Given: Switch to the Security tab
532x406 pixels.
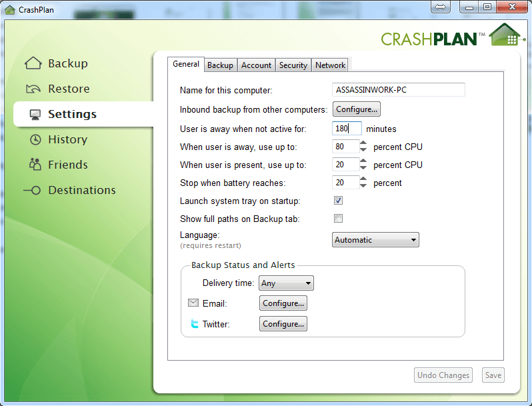Looking at the screenshot, I should [x=293, y=65].
